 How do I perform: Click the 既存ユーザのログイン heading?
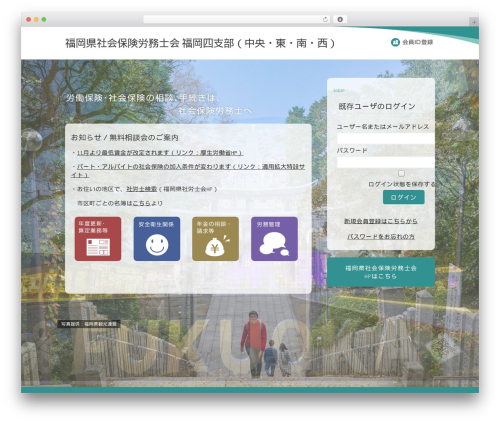(x=377, y=106)
